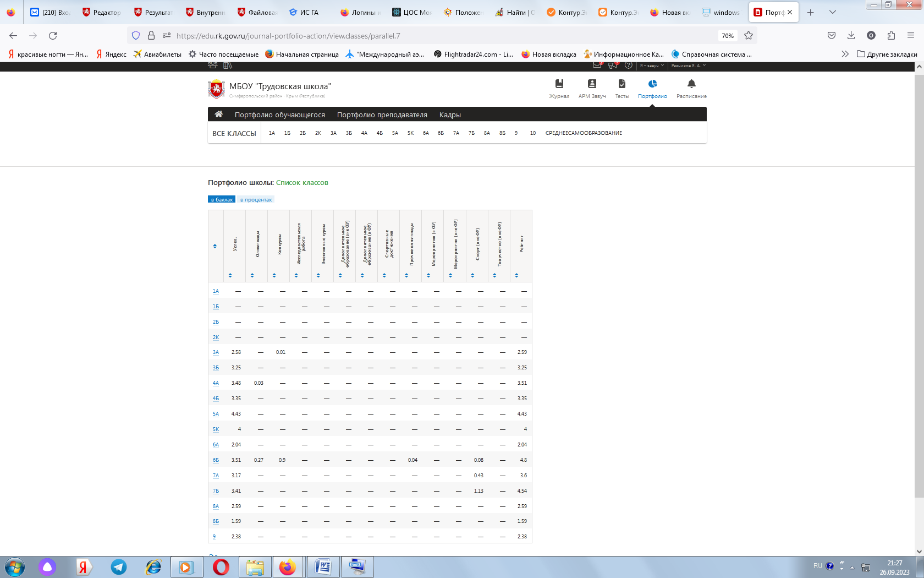Viewport: 924px width, 578px height.
Task: Open the mail envelope notifications icon
Action: tap(597, 66)
